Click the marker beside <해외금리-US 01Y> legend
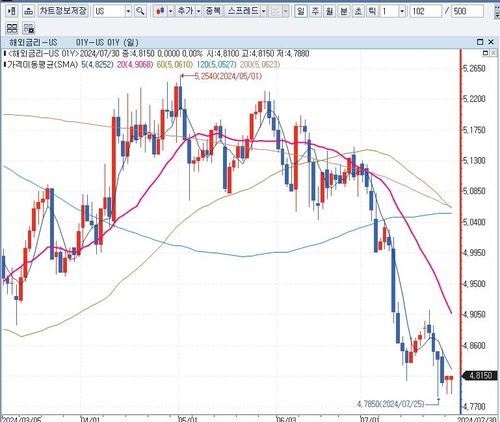 click(x=5, y=53)
